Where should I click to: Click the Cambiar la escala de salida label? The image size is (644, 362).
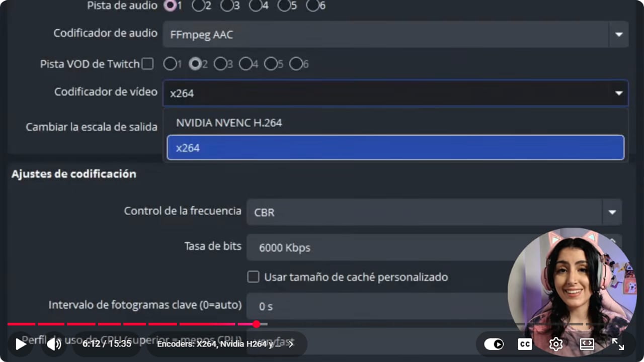(x=92, y=127)
